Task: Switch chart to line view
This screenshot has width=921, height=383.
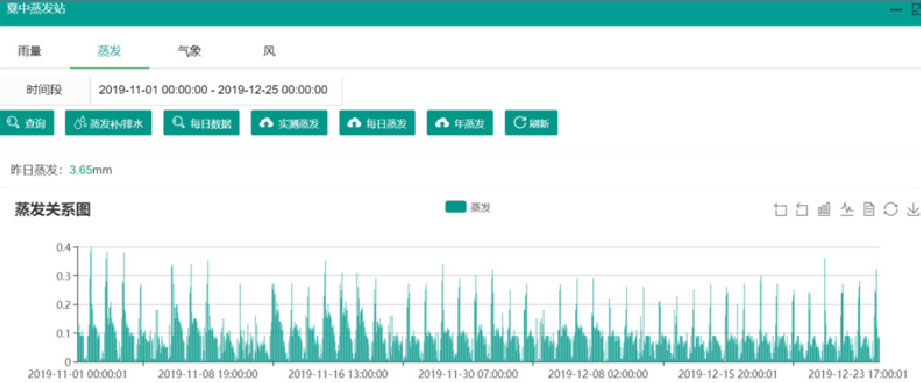Action: (846, 209)
